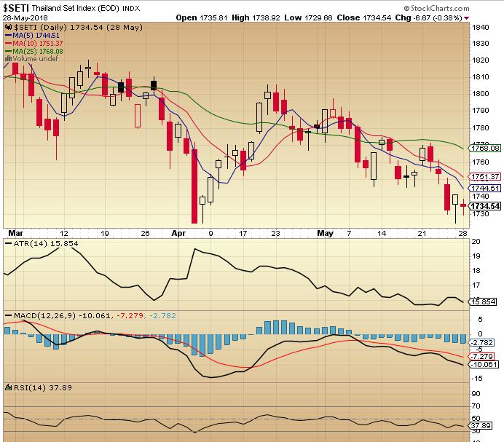Viewport: 504px width, 442px height.
Task: Click the red down-triangle after Chg value
Action: pyautogui.click(x=466, y=18)
